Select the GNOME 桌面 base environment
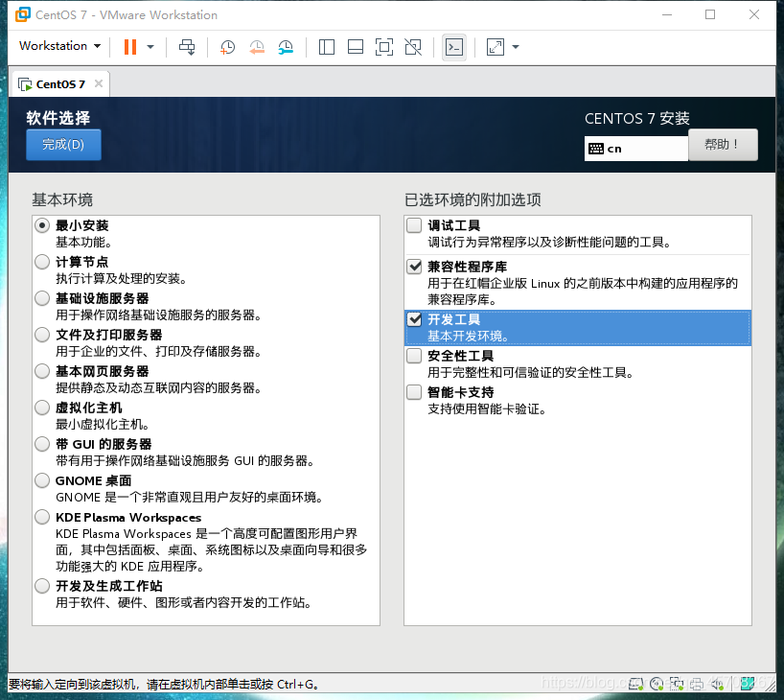The height and width of the screenshot is (700, 784). [x=41, y=480]
